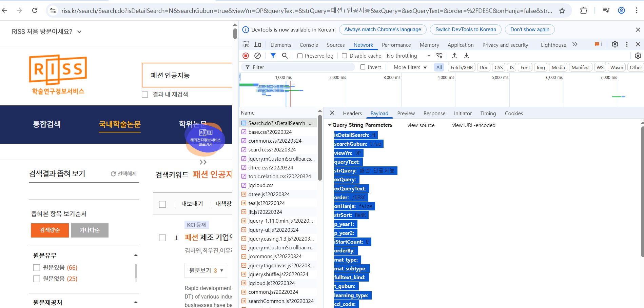Show more DevTools tabs with double chevron
This screenshot has width=644, height=308.
575,44
